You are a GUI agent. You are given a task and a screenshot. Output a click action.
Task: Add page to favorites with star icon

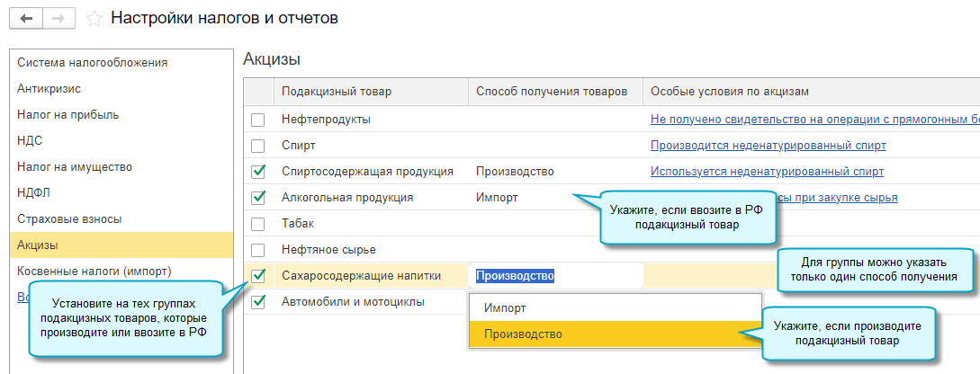[x=92, y=18]
